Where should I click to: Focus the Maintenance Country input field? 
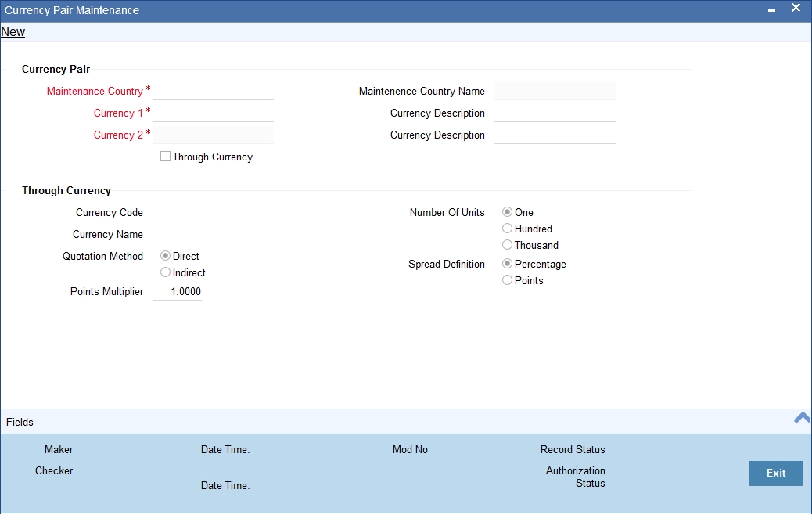[x=213, y=92]
